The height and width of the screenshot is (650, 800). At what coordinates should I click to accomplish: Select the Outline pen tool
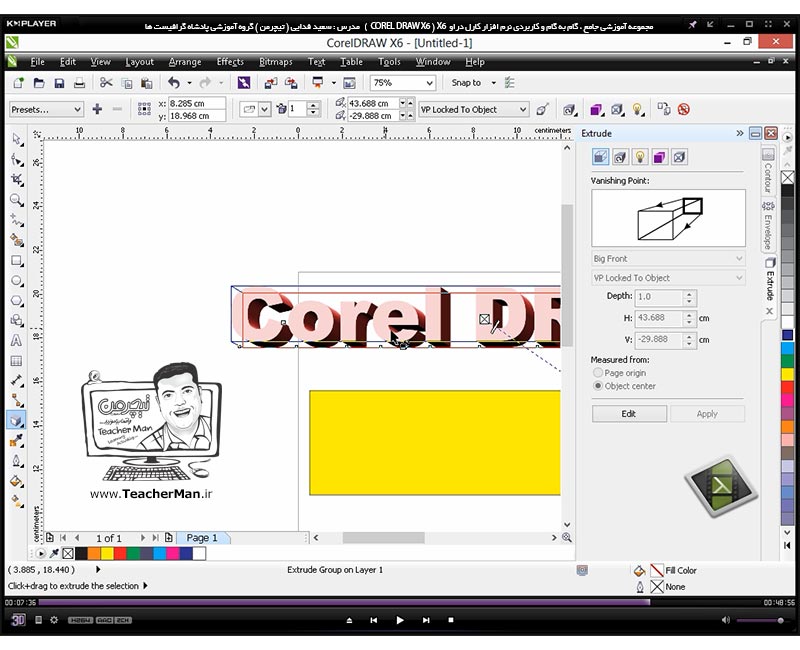click(17, 461)
